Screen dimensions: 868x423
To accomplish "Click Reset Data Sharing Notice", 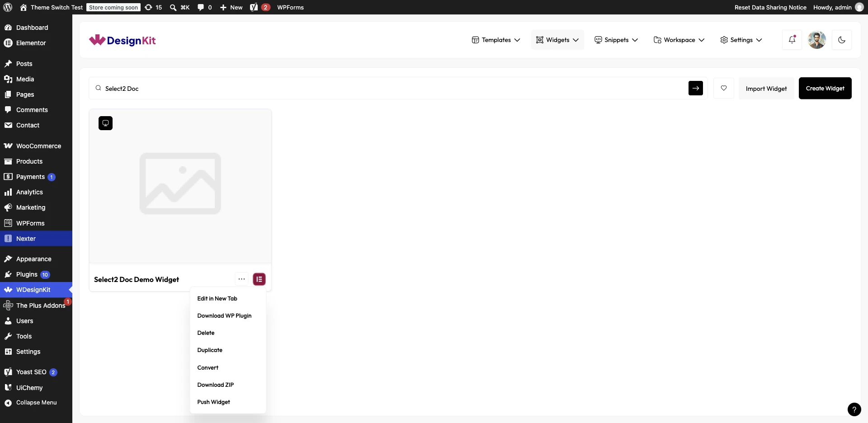I will pyautogui.click(x=770, y=7).
